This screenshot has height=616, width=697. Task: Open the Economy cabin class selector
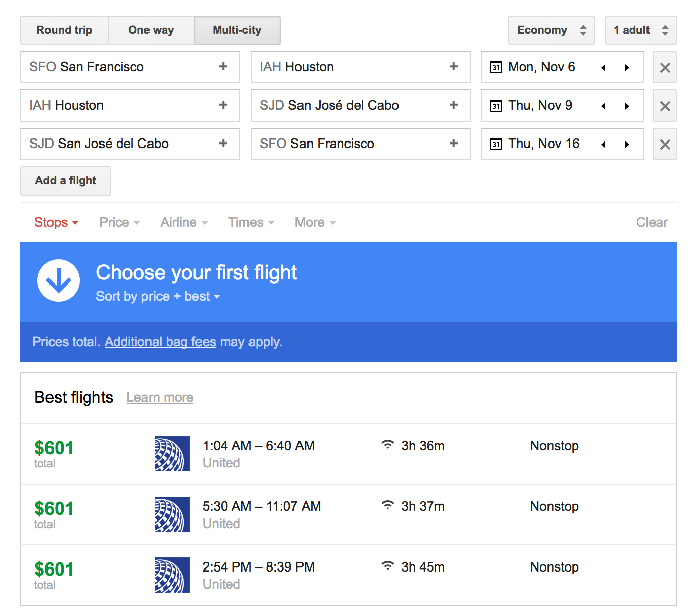[551, 30]
